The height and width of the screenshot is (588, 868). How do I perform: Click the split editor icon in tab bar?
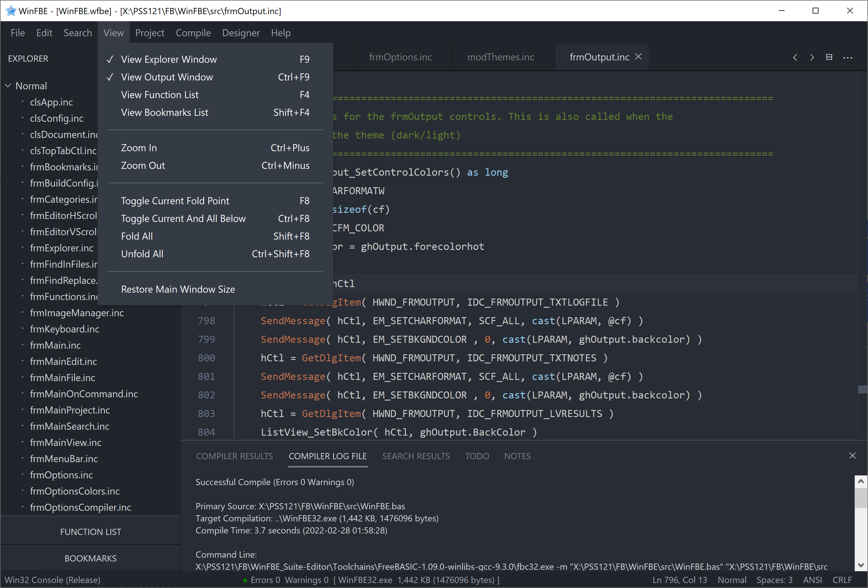(829, 57)
